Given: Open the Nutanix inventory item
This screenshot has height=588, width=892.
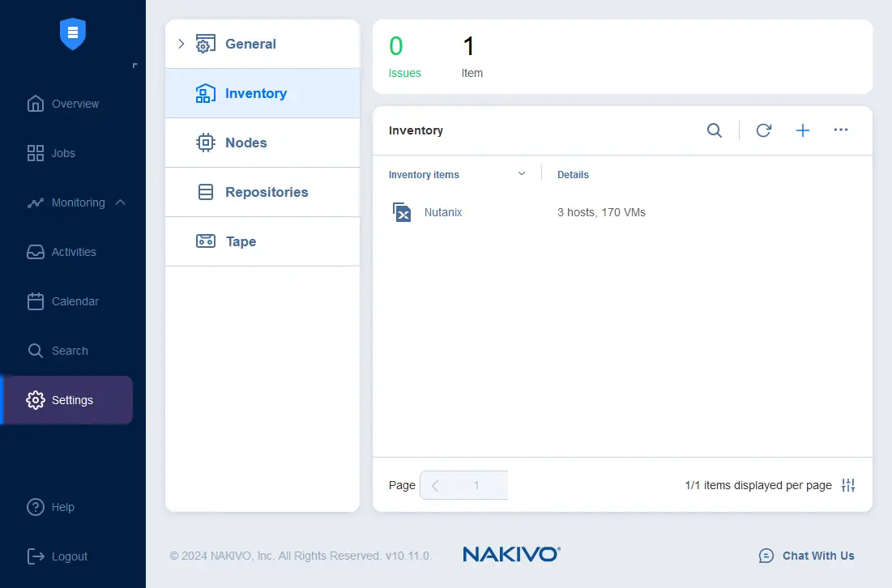Looking at the screenshot, I should pos(443,212).
